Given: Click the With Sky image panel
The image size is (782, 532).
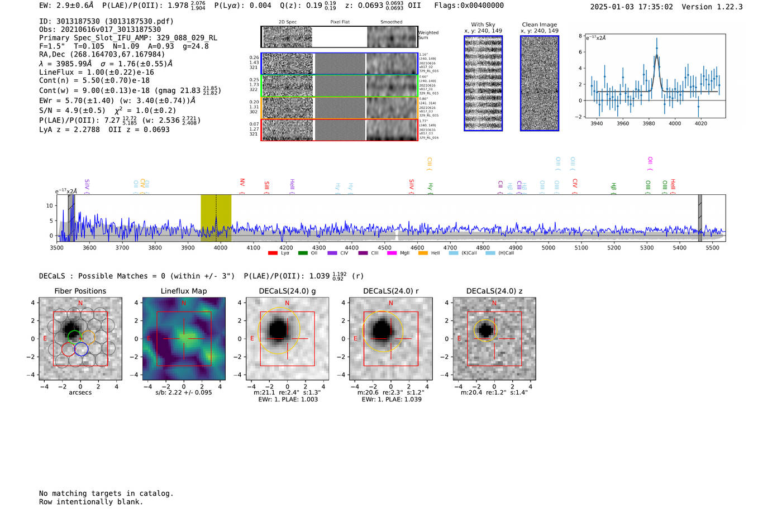Looking at the screenshot, I should [x=483, y=83].
